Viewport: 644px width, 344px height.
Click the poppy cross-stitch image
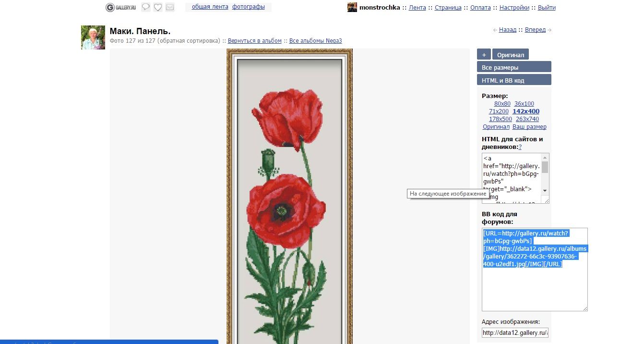click(290, 196)
